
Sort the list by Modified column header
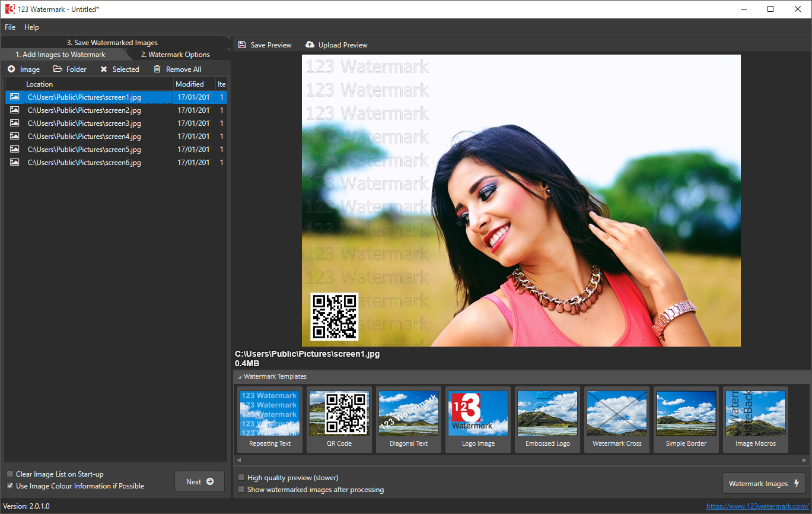tap(194, 84)
